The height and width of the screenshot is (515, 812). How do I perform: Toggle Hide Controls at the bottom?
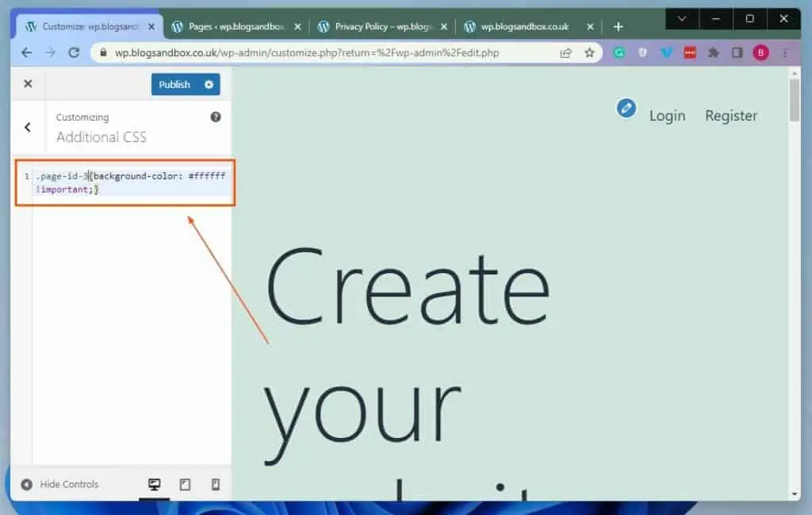pos(59,483)
